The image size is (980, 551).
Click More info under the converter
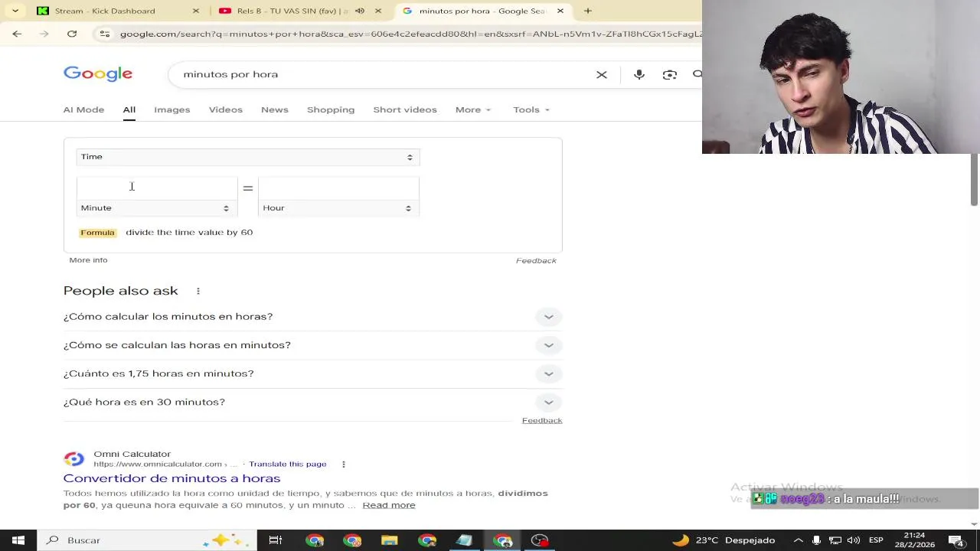[88, 260]
